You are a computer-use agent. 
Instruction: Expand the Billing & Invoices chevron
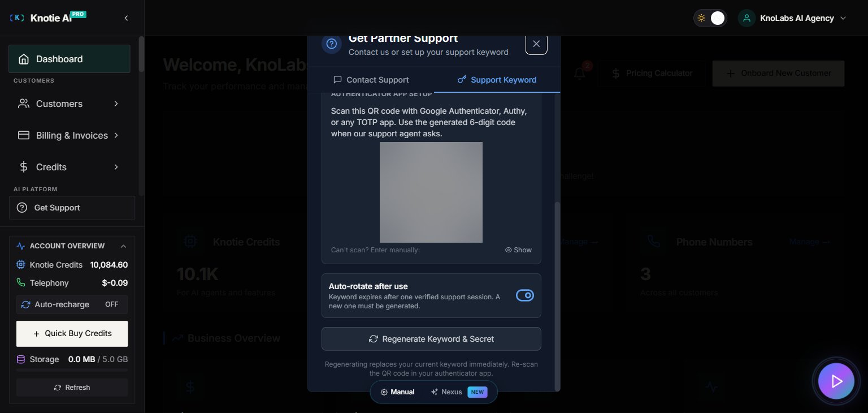tap(116, 135)
